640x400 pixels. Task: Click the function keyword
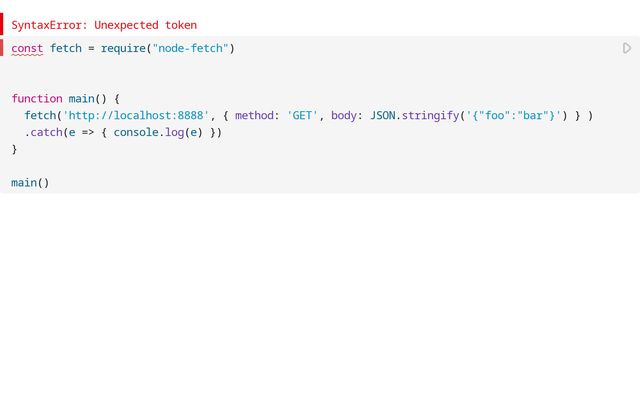click(37, 98)
